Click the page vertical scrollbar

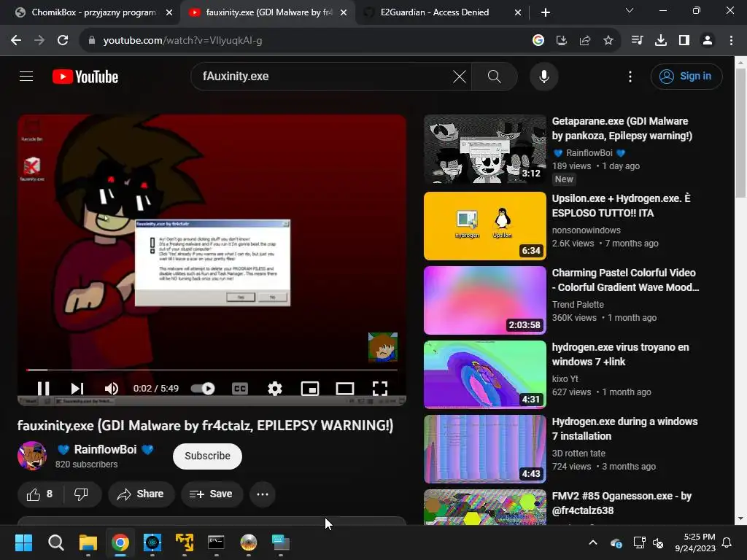(740, 133)
